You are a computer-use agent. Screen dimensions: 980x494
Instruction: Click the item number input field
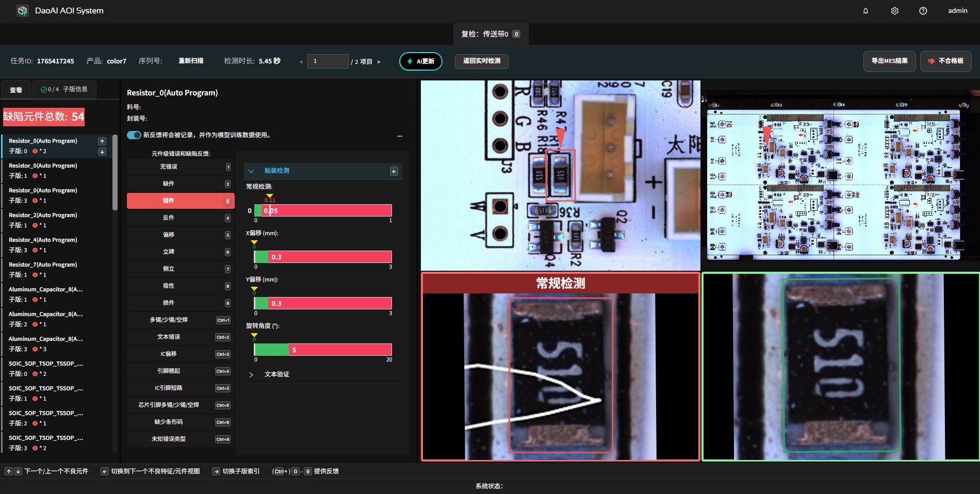(328, 61)
